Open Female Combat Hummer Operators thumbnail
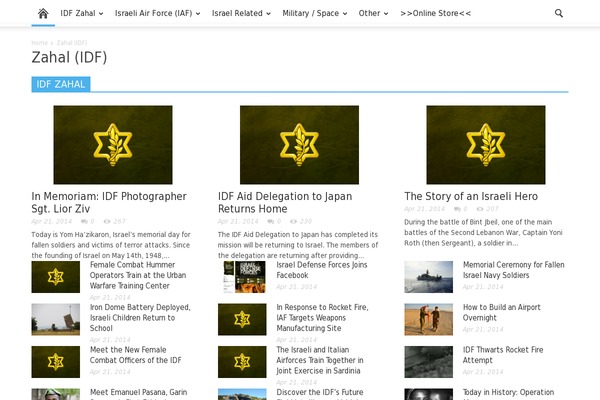Image resolution: width=600 pixels, height=400 pixels. pyautogui.click(x=56, y=277)
